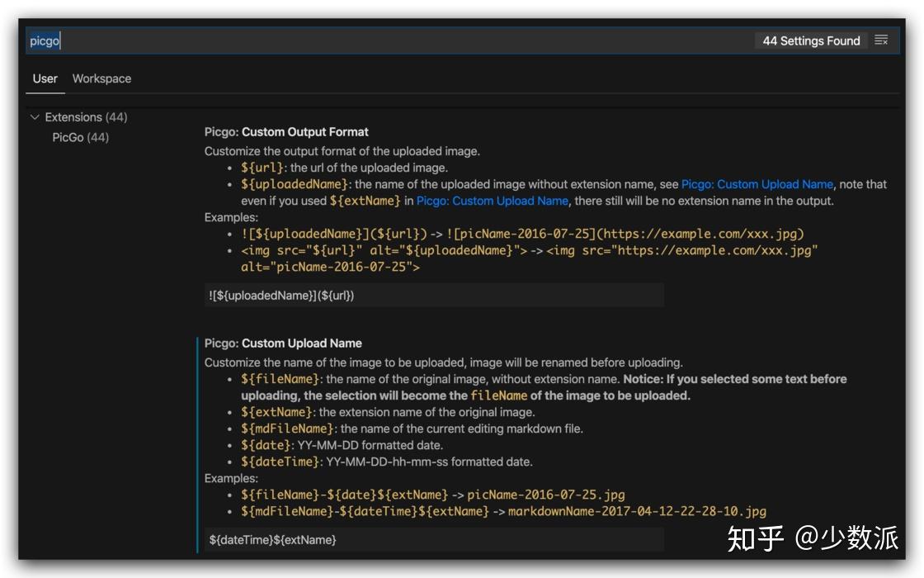Image resolution: width=924 pixels, height=578 pixels.
Task: Click the Picgo: Custom Upload Name heading
Action: [283, 343]
